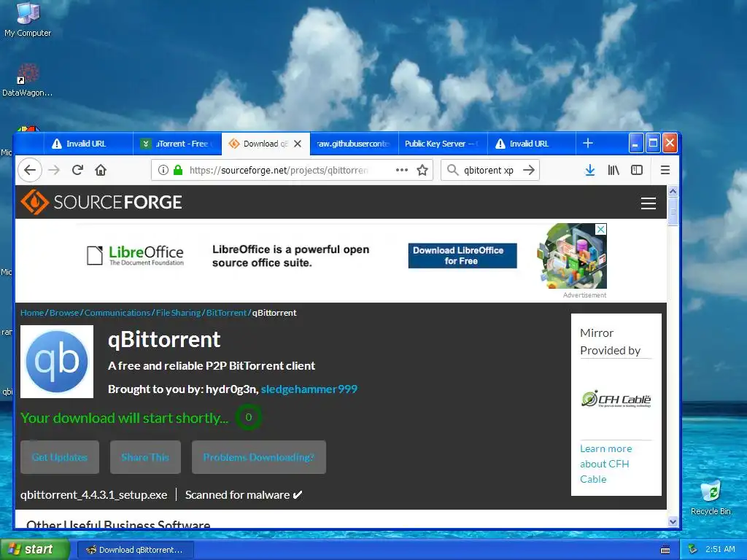The height and width of the screenshot is (560, 747).
Task: Open sledgehammer999 profile link
Action: click(309, 389)
